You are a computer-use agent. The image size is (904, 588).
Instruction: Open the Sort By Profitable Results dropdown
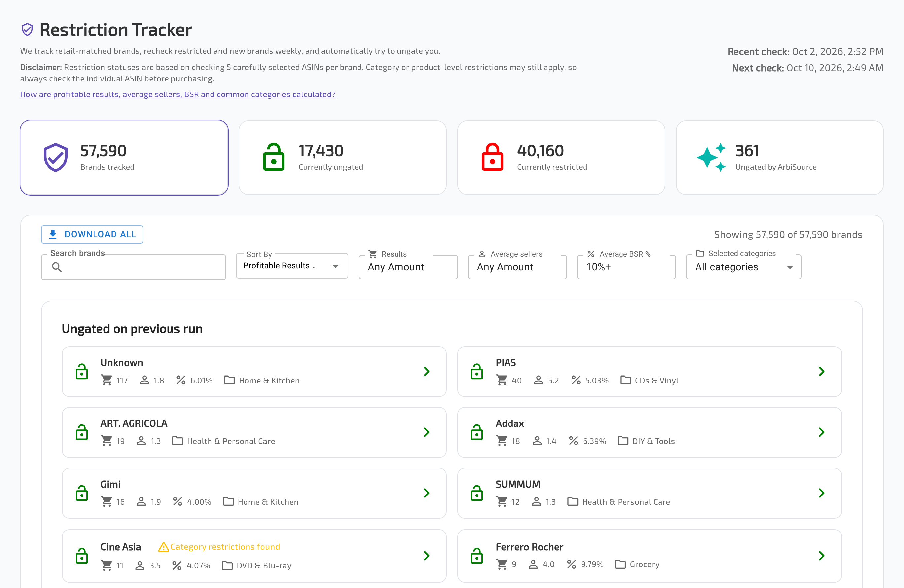(292, 266)
